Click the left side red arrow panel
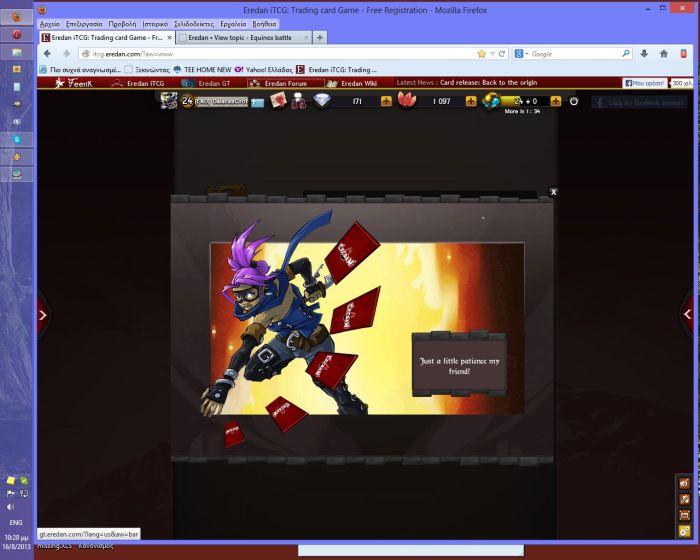This screenshot has width=700, height=560. coord(43,315)
